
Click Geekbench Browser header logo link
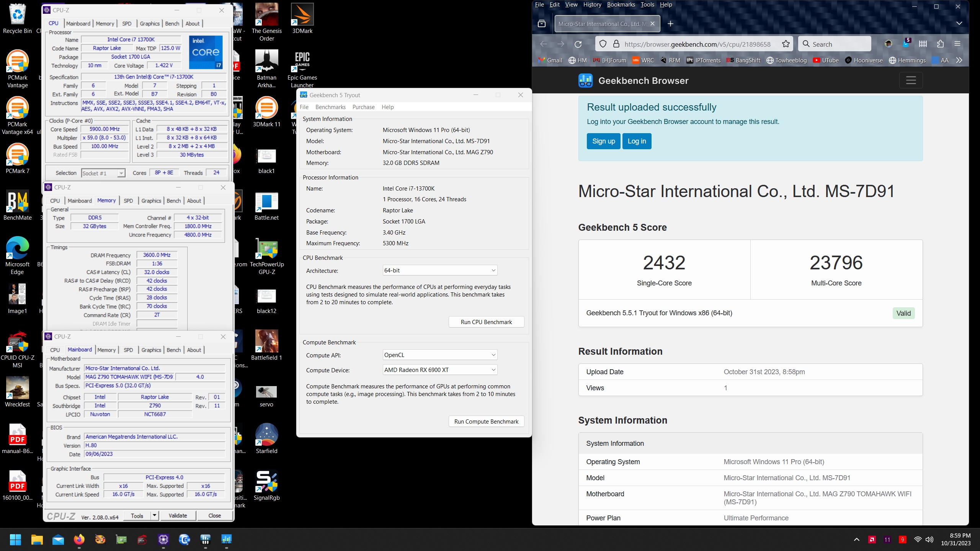point(633,80)
